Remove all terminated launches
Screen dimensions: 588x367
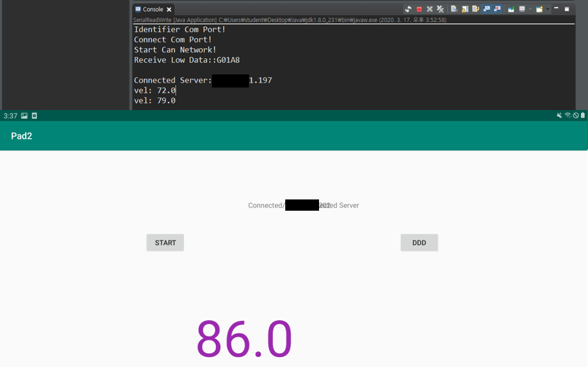(440, 9)
